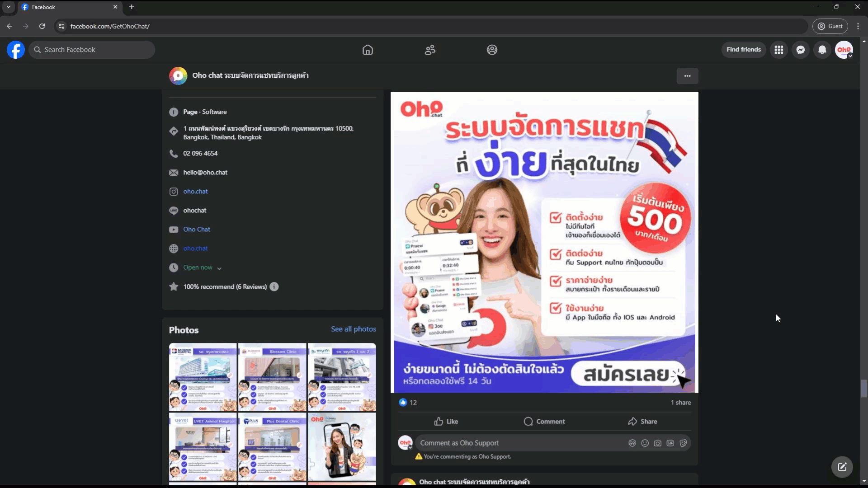This screenshot has width=868, height=488.
Task: Click the address bar URL
Action: pyautogui.click(x=110, y=26)
